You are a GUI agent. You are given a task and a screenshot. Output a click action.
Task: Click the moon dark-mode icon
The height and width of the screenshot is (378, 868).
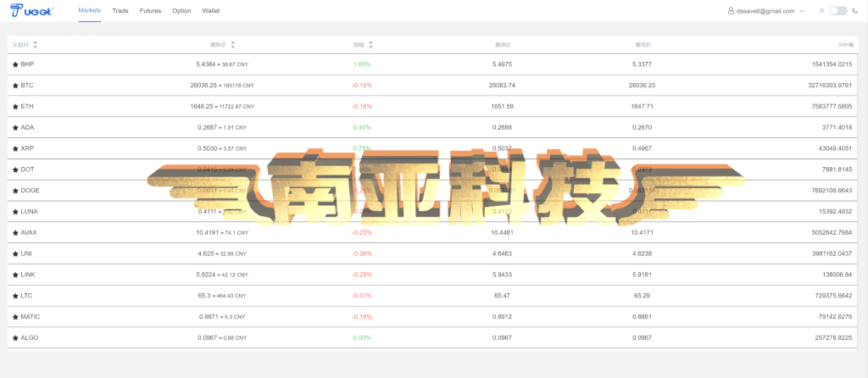pos(854,10)
